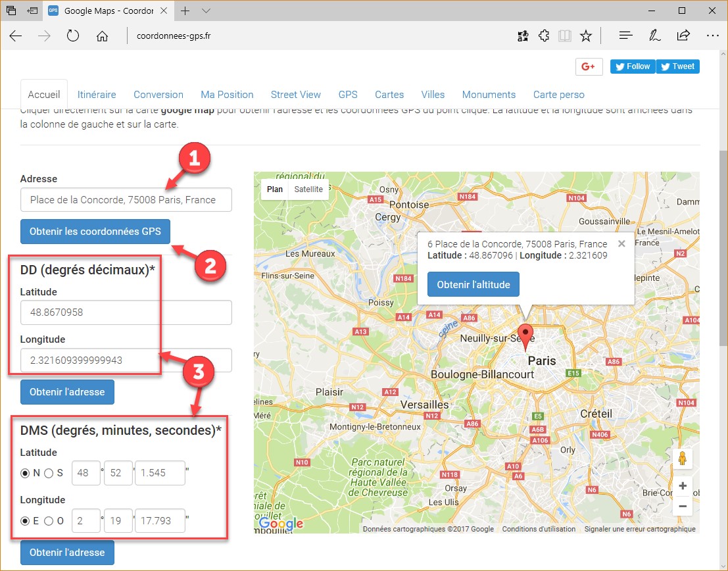Close the map info popup
The image size is (728, 571).
tap(621, 243)
